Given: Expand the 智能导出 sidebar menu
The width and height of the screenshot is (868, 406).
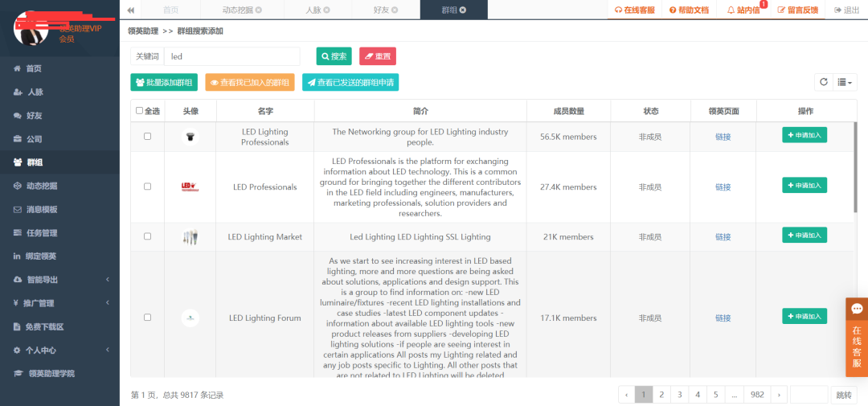Looking at the screenshot, I should click(59, 280).
